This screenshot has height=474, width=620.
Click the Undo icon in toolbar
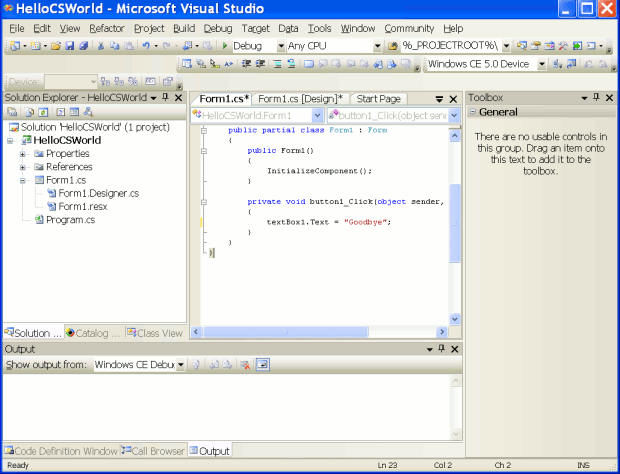coord(146,46)
